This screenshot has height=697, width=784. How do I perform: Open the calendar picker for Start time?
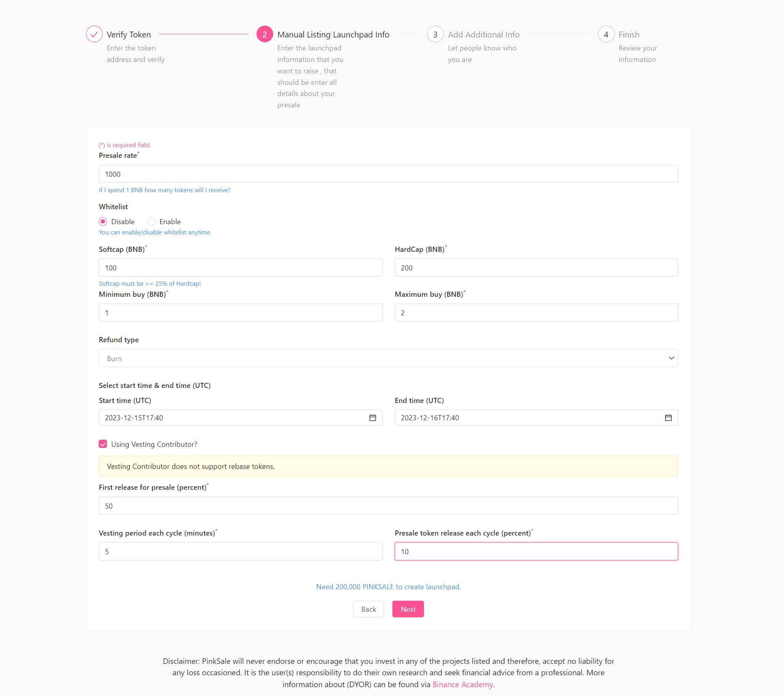(x=372, y=418)
